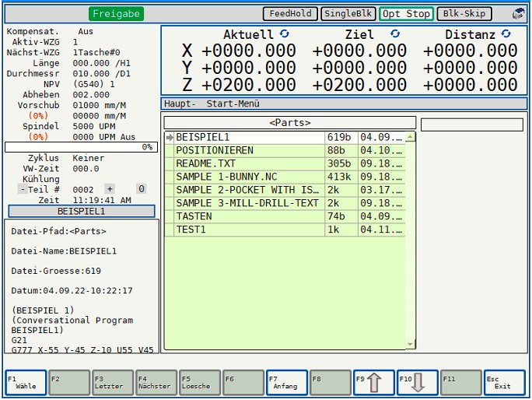Click file list scroll up arrow
Viewport: 532px width, 400px height.
(410, 137)
